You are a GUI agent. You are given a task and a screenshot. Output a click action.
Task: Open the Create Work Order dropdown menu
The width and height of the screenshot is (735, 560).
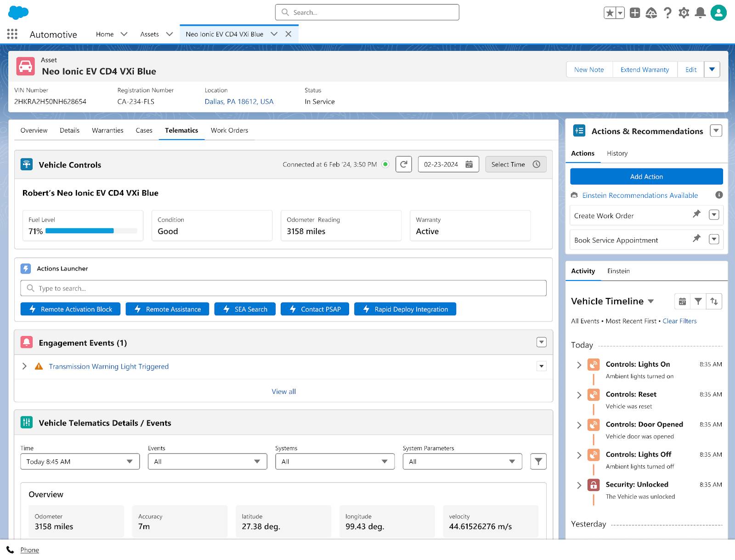point(714,215)
